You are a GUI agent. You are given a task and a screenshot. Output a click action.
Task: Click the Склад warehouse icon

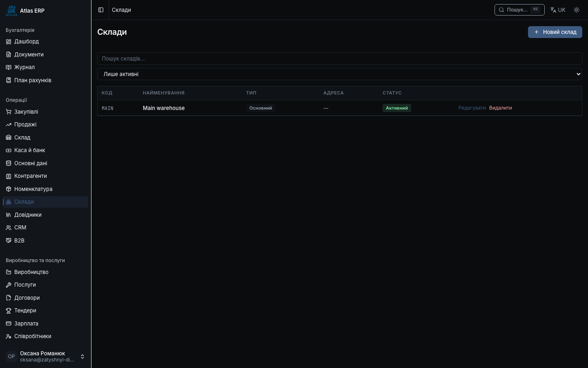click(x=9, y=137)
